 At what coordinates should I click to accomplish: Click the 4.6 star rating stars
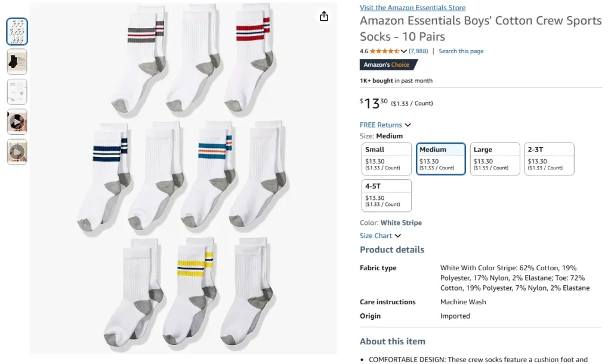click(x=385, y=51)
